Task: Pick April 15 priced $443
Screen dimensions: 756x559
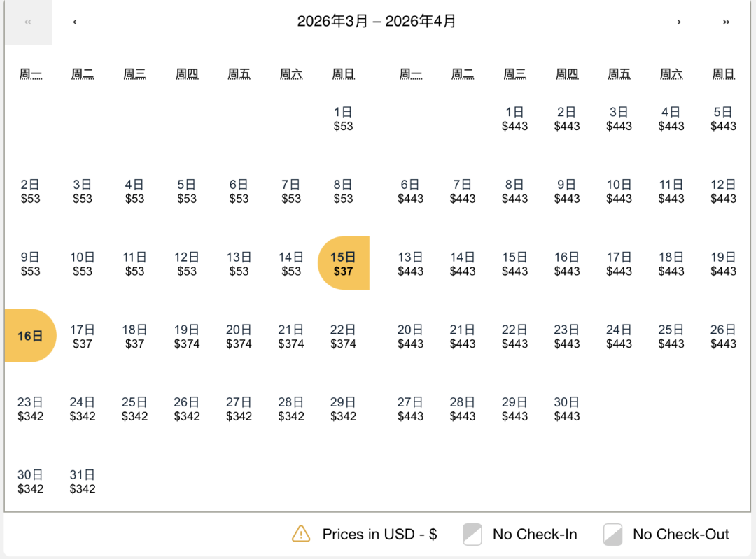Action: 514,263
